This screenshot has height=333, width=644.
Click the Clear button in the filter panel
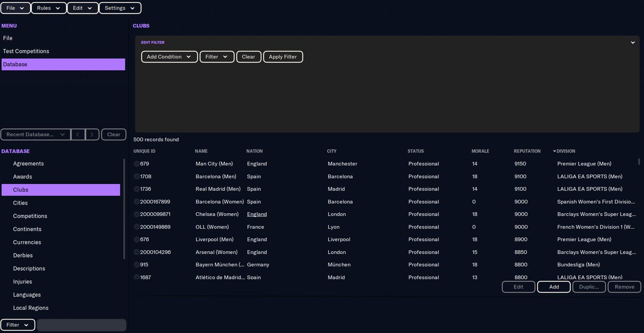coord(248,56)
